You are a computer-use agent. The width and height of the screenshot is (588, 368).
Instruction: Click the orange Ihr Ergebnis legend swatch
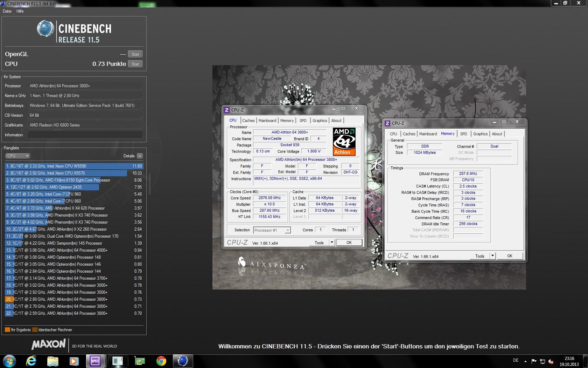(7, 330)
